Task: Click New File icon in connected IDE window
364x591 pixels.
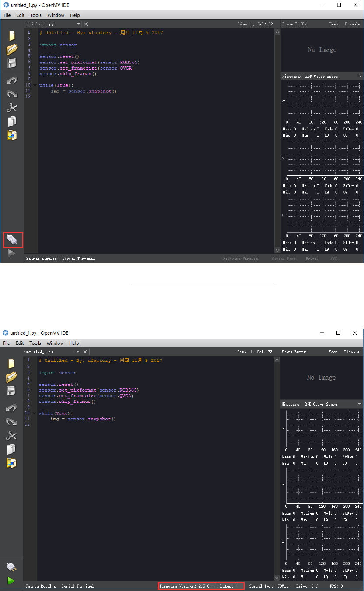Action: (11, 364)
